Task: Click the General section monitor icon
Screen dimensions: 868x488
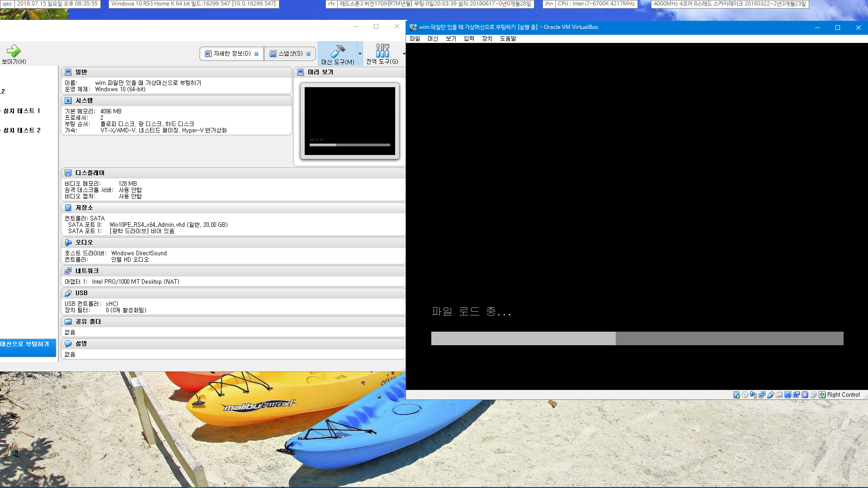Action: (68, 72)
